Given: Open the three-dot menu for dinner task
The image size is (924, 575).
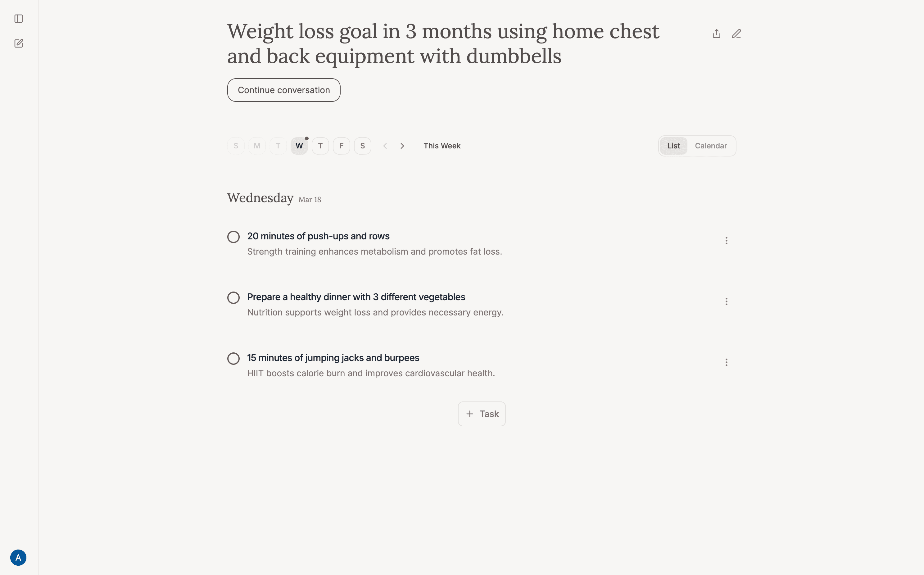Looking at the screenshot, I should point(727,301).
